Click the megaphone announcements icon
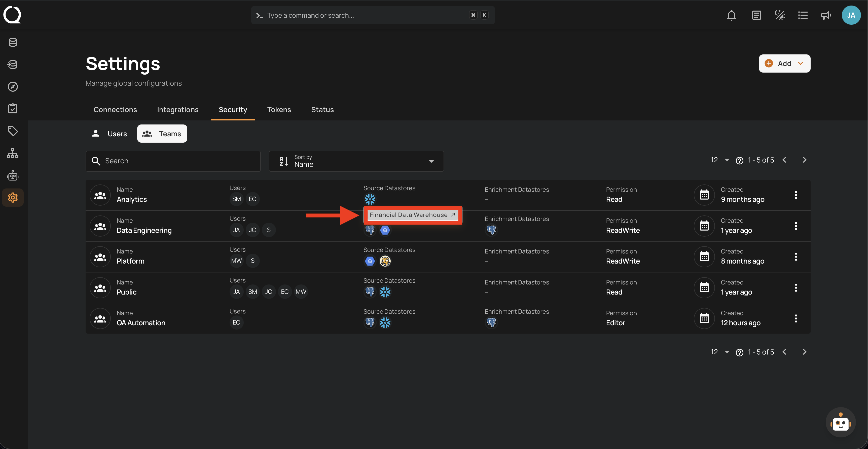The image size is (868, 449). pyautogui.click(x=826, y=15)
